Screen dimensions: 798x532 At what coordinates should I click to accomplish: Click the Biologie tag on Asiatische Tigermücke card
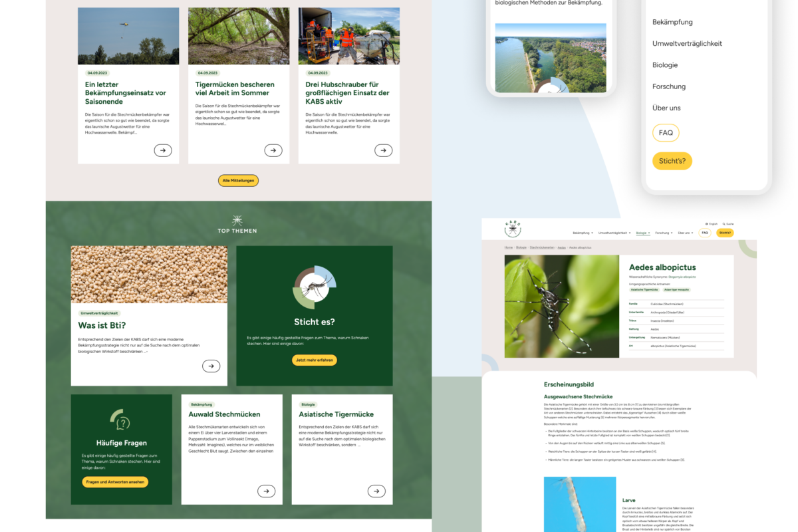308,404
